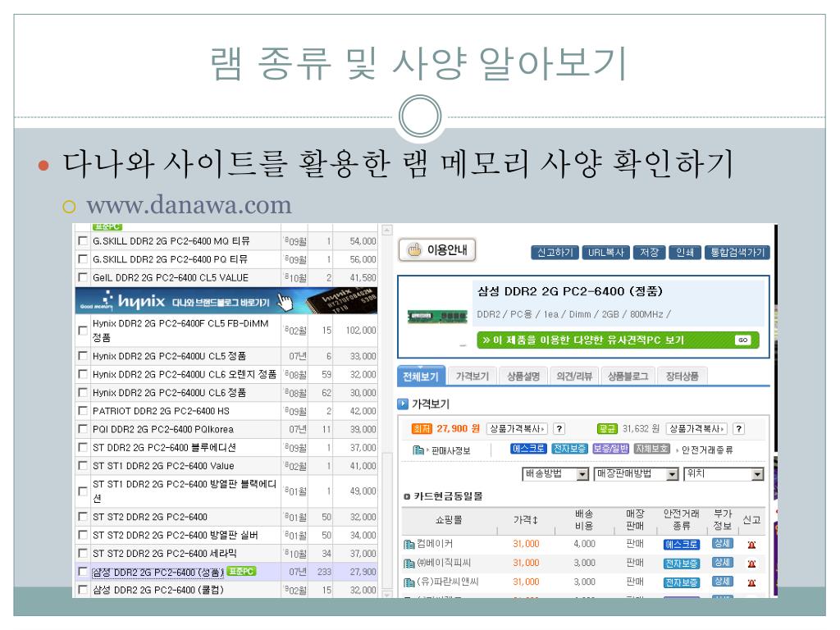Open the hynix brand blog banner

tap(226, 301)
